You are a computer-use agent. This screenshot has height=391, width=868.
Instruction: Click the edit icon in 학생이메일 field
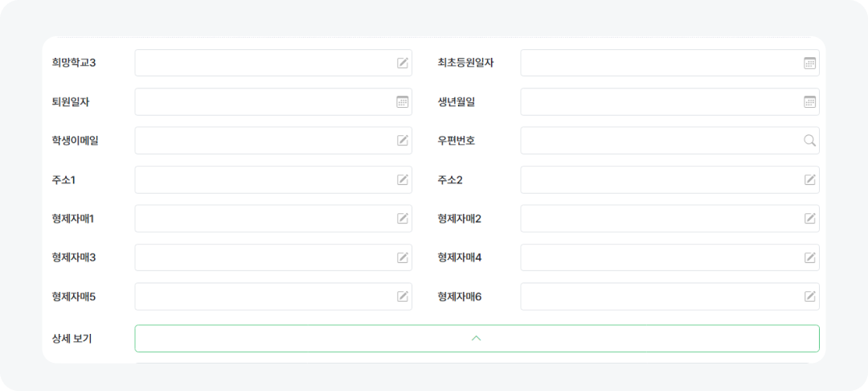pyautogui.click(x=403, y=141)
